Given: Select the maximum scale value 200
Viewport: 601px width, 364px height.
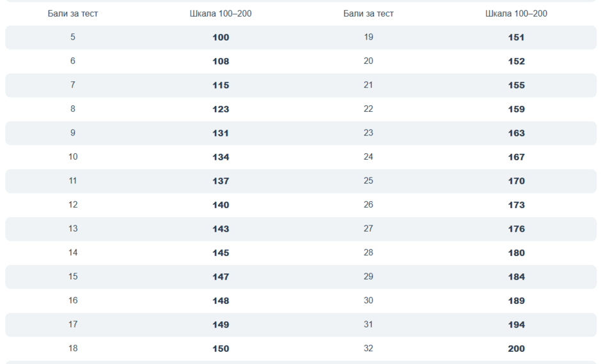Looking at the screenshot, I should (x=517, y=349).
